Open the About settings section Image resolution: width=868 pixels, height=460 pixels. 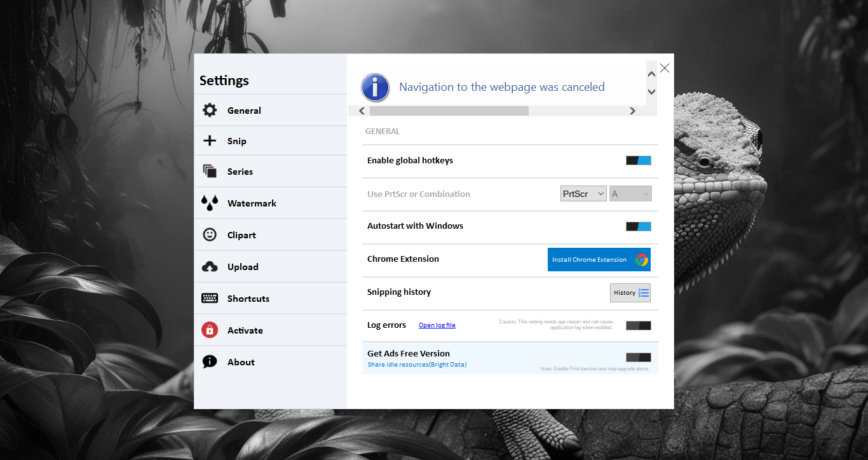pyautogui.click(x=241, y=362)
